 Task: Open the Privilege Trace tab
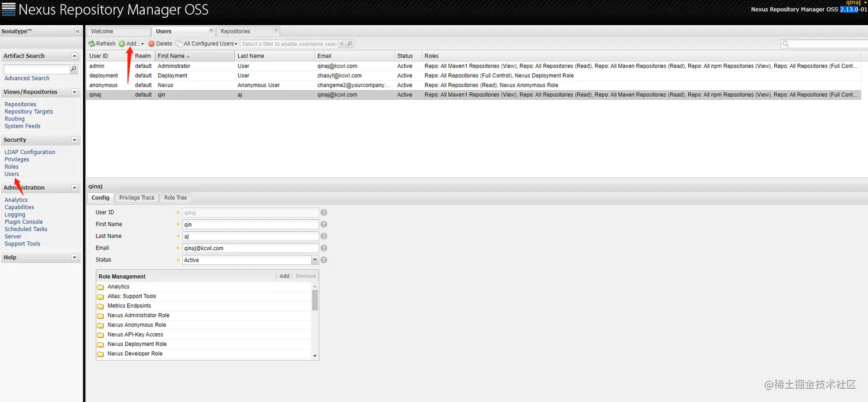[137, 197]
